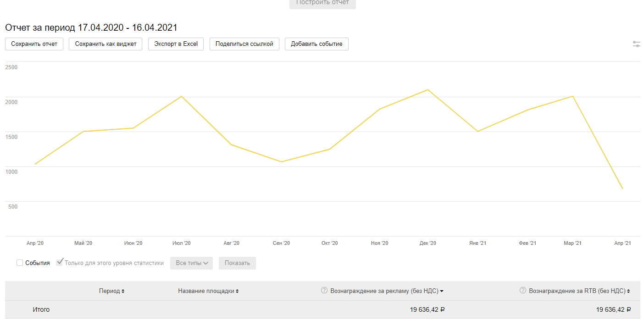Export the report via 'Экспорт в Excel'
The image size is (644, 320).
(176, 44)
